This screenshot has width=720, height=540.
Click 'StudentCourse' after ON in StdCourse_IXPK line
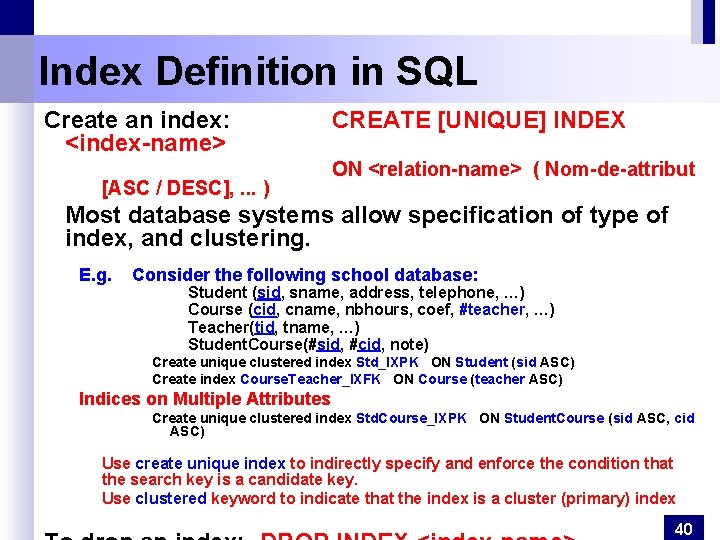[554, 418]
